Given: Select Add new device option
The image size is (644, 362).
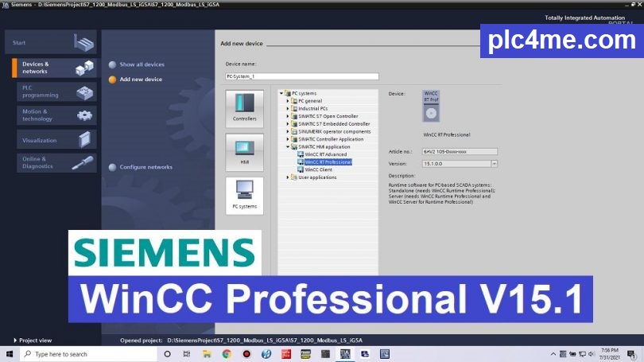Looking at the screenshot, I should coord(141,80).
